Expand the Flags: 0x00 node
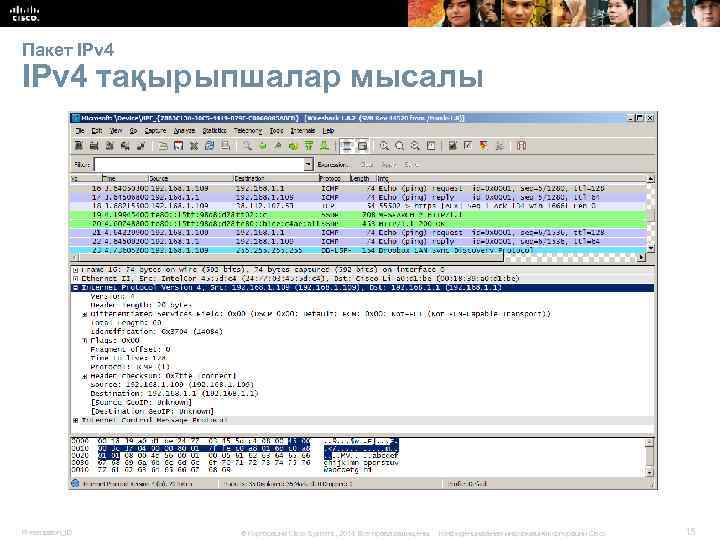This screenshot has height=540, width=720. (x=84, y=341)
